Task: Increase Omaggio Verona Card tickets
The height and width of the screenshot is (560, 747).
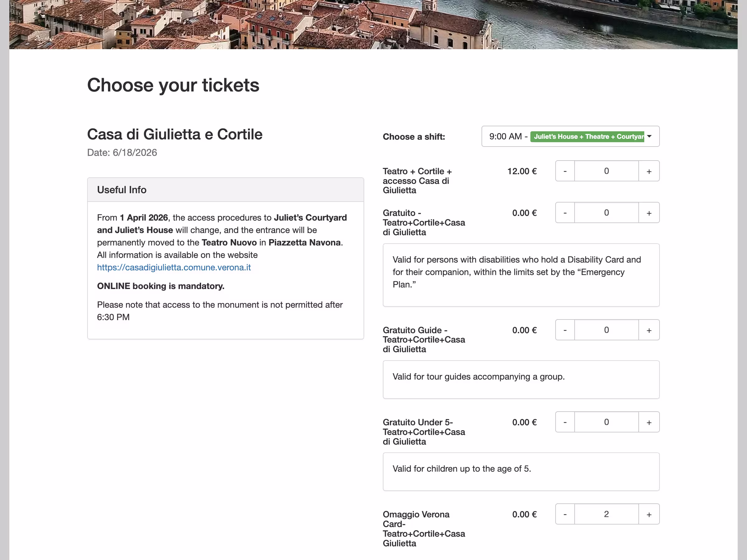Action: pos(649,515)
